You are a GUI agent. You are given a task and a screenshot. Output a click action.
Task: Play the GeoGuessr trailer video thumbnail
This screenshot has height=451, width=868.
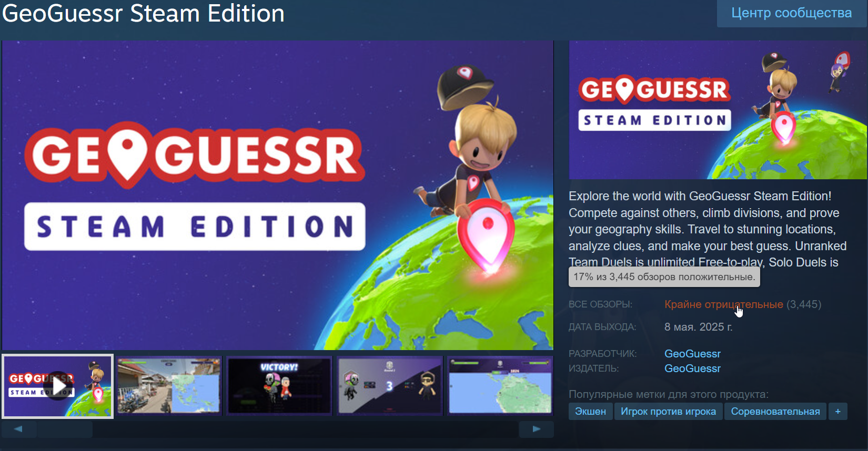point(58,386)
